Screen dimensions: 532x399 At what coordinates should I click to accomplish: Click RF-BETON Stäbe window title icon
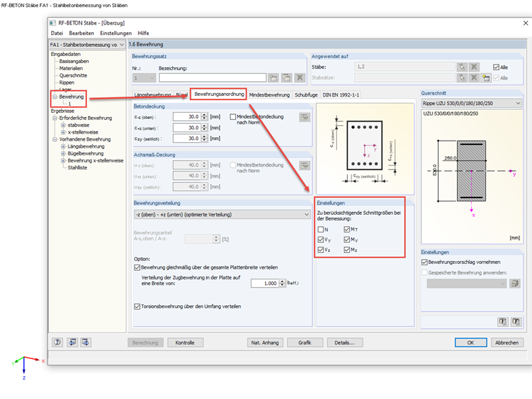(x=52, y=23)
